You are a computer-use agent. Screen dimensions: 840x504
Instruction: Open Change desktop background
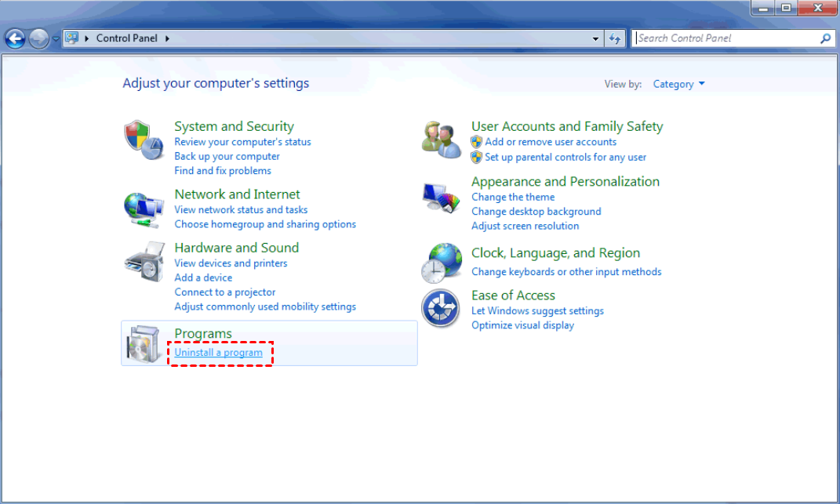pyautogui.click(x=536, y=211)
